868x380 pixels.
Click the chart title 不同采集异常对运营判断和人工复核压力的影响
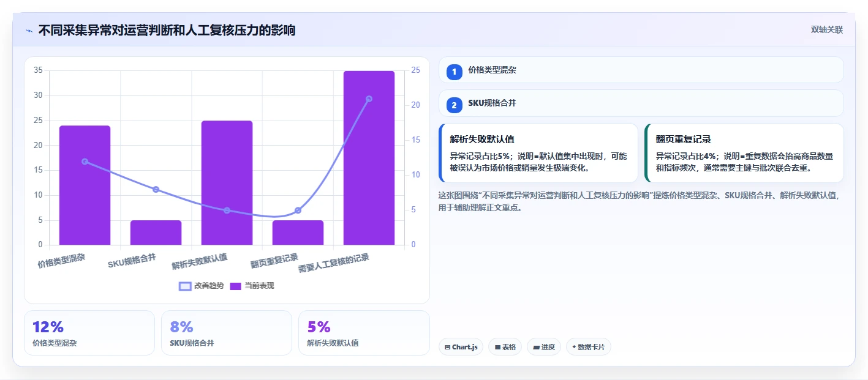[167, 30]
